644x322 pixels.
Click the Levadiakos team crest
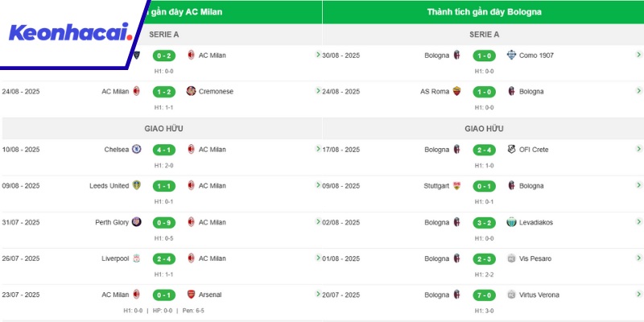point(510,221)
